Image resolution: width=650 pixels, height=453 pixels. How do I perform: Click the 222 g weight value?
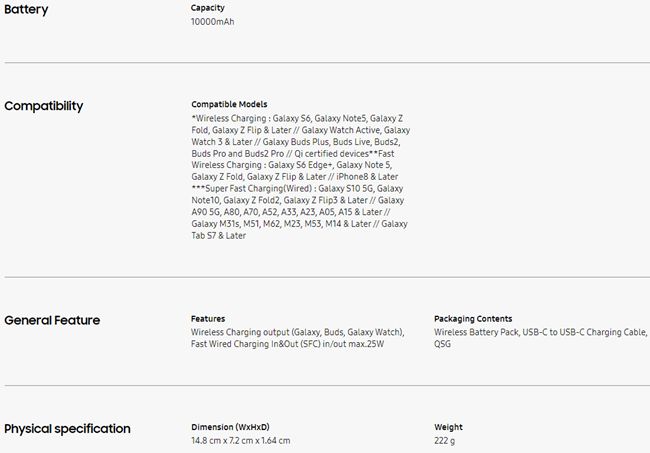445,440
